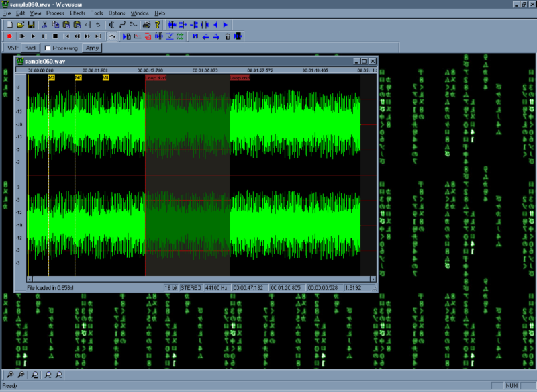
Task: Select the Cut tool icon
Action: click(x=45, y=25)
